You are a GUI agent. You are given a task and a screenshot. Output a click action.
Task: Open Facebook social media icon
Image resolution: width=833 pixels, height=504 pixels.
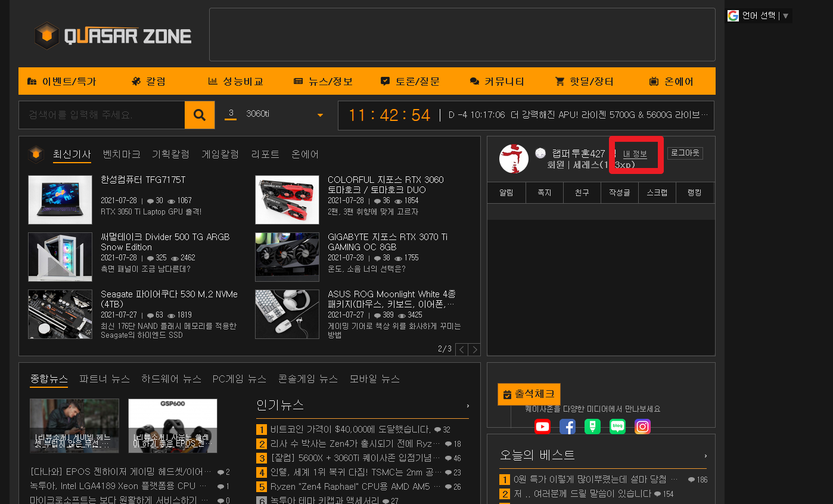point(567,427)
